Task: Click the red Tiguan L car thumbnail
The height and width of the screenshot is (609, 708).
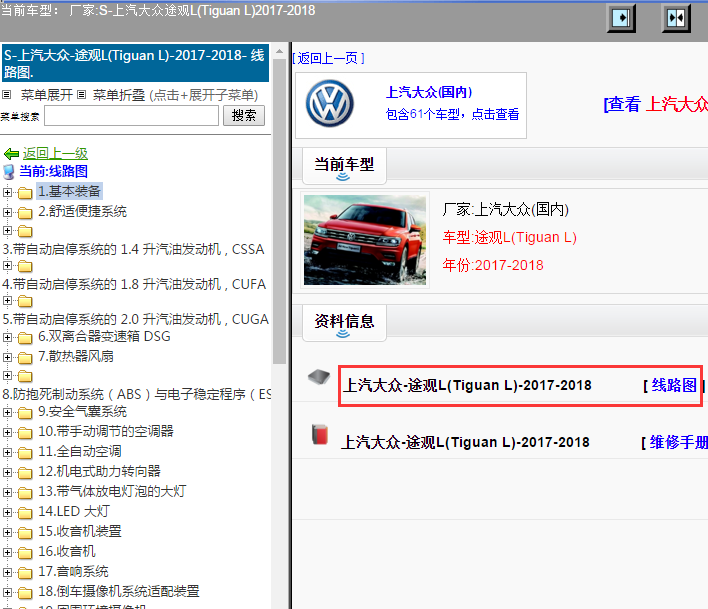Action: (365, 240)
